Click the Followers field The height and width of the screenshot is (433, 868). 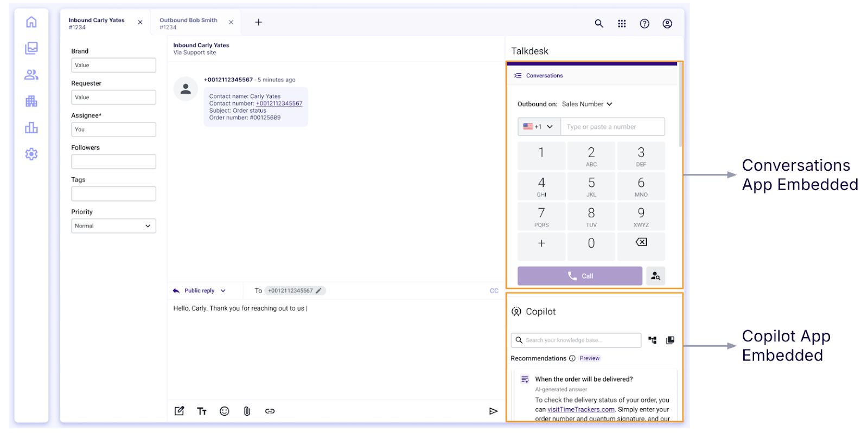[x=113, y=161]
